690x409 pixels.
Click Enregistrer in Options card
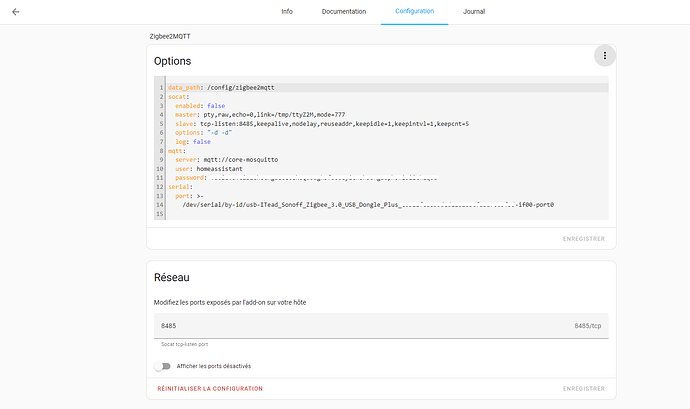tap(584, 239)
